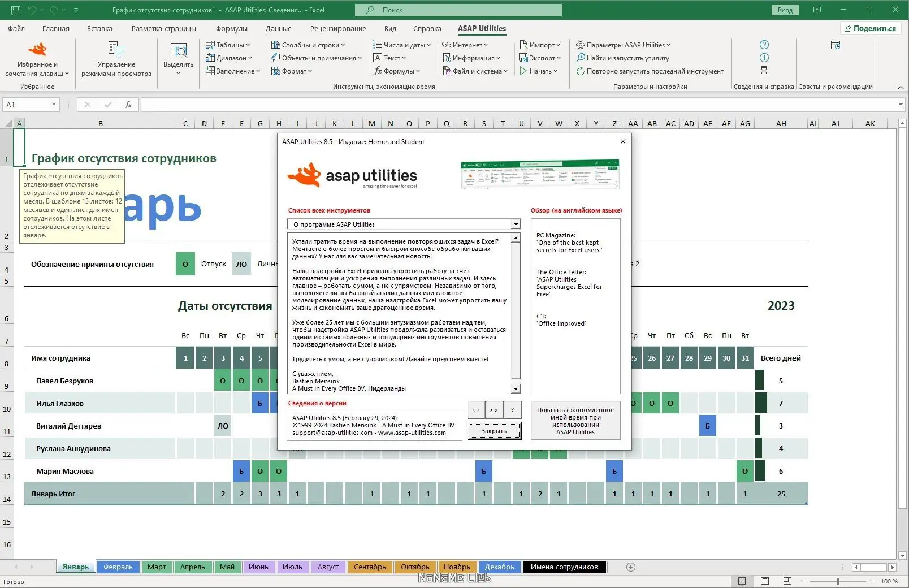909x588 pixels.
Task: Open the Данные ribbon tab
Action: click(279, 28)
